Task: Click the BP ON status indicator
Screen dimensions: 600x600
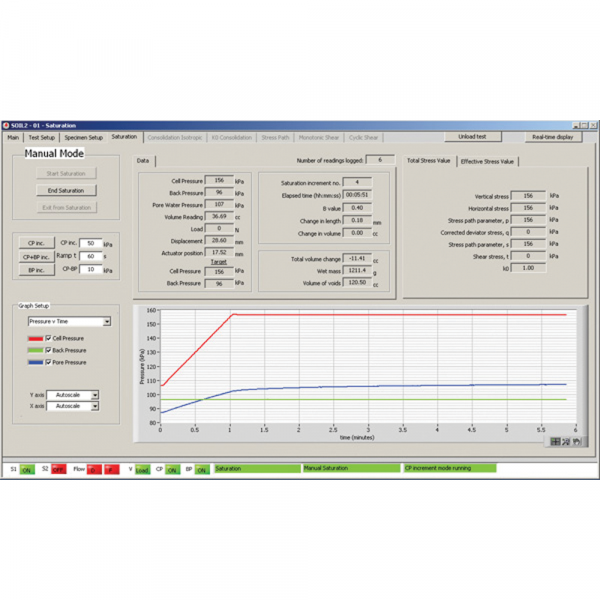Action: tap(201, 468)
